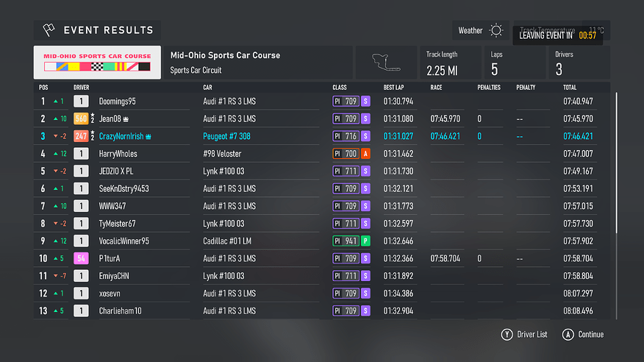Select the highlighted CrazyNornIrish row

point(322,136)
